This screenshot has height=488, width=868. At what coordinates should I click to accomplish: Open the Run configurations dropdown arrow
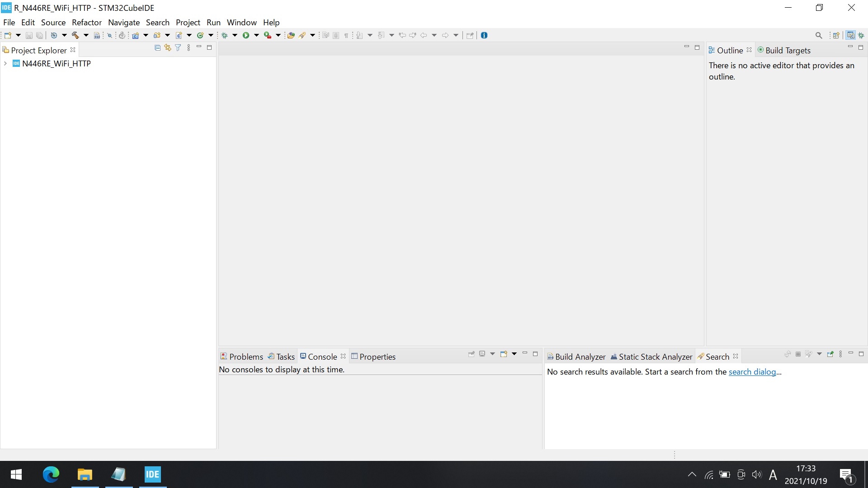(x=256, y=35)
